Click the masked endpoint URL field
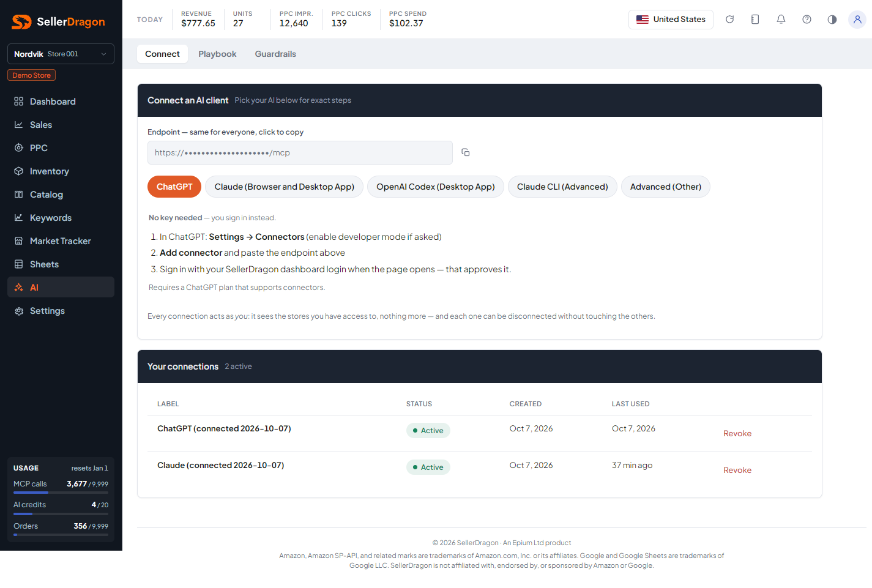The height and width of the screenshot is (588, 872). pyautogui.click(x=300, y=153)
